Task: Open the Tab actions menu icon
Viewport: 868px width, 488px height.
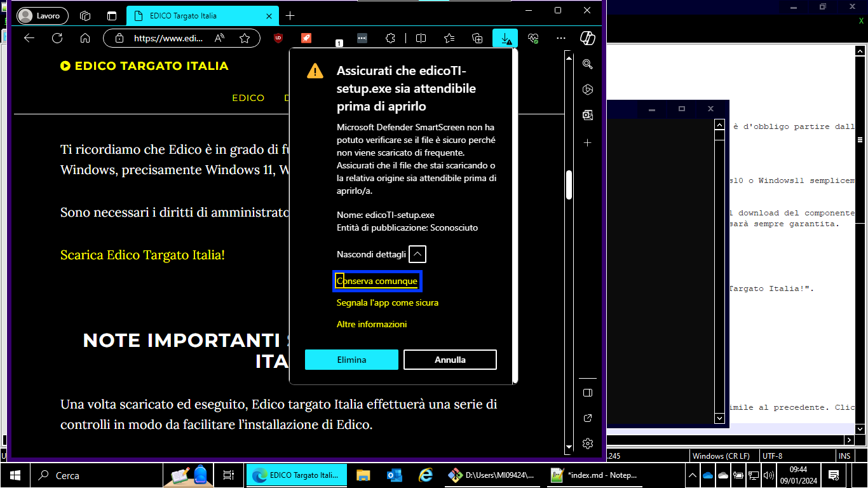Action: (112, 15)
